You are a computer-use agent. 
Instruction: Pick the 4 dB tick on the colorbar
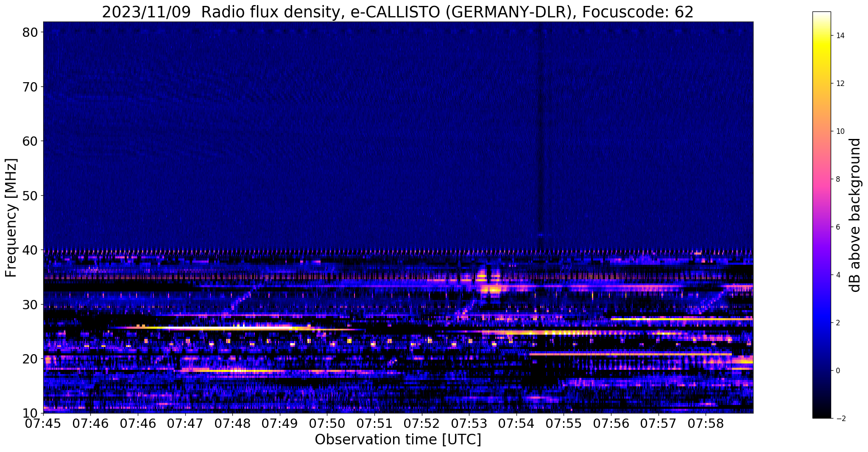837,275
